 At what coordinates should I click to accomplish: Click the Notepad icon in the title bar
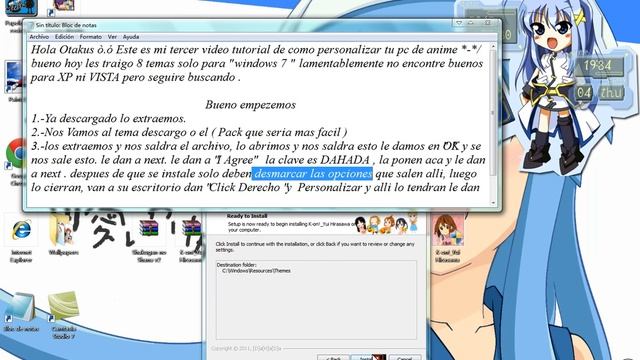(x=30, y=25)
